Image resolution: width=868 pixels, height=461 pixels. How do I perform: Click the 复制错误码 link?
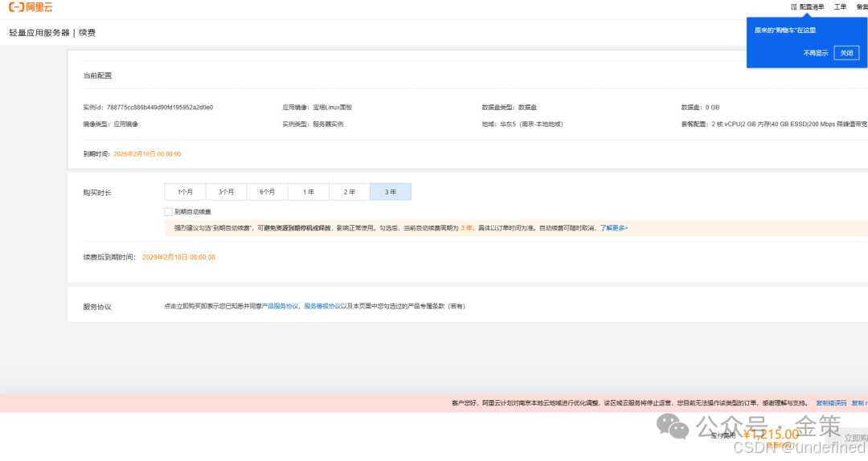point(831,402)
